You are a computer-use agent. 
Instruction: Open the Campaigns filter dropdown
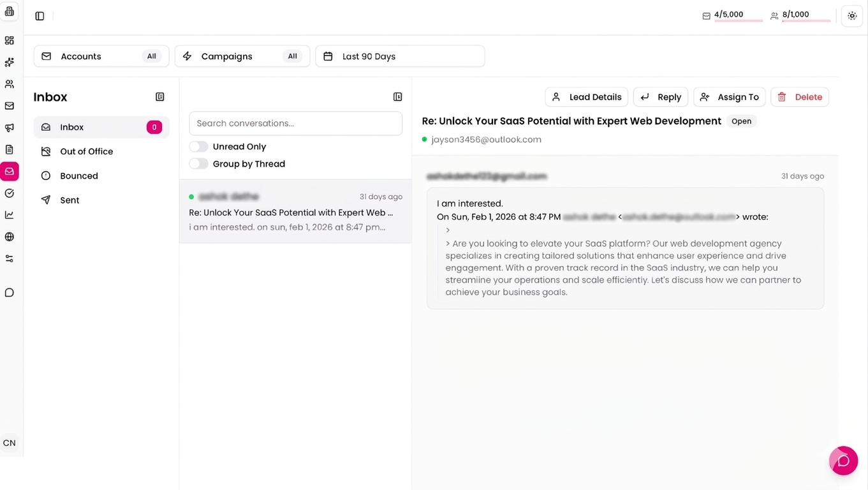tap(242, 56)
